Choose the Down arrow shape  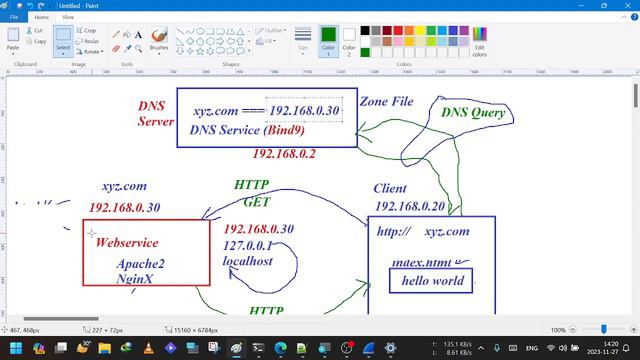(x=180, y=51)
